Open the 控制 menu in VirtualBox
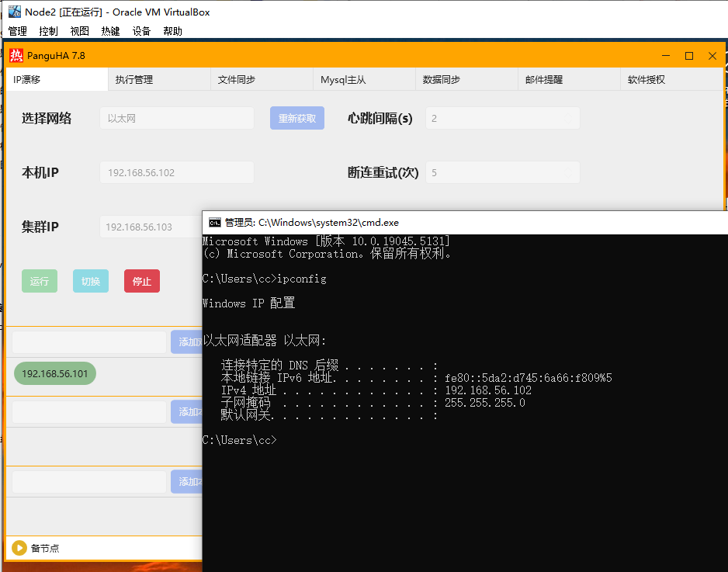Image resolution: width=728 pixels, height=572 pixels. [x=47, y=31]
